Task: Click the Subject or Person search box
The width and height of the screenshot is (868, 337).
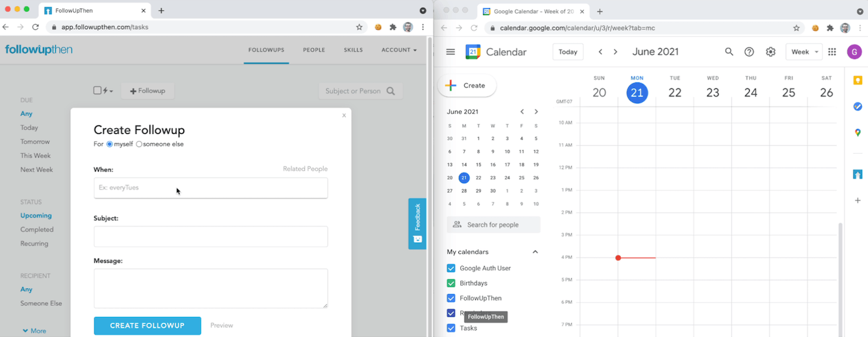Action: (361, 91)
